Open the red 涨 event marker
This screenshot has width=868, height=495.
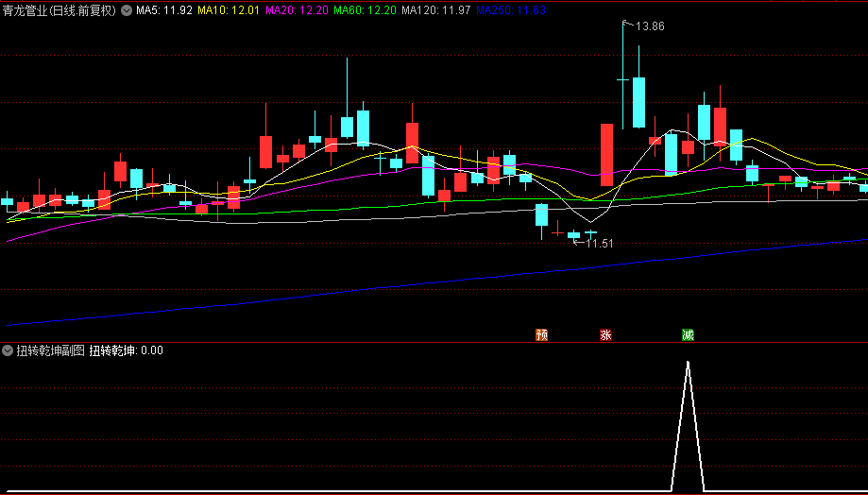tap(605, 334)
